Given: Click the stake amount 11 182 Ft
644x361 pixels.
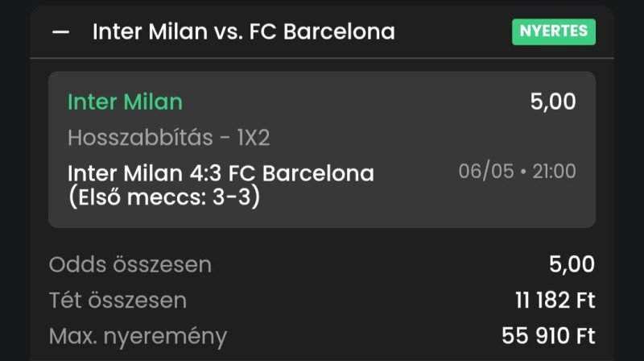Looking at the screenshot, I should (555, 300).
